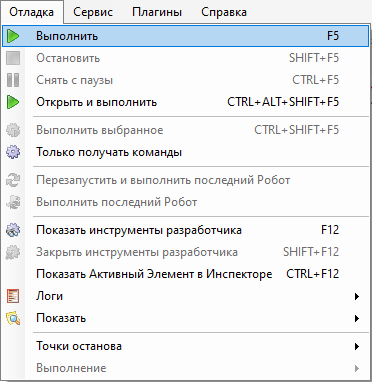The width and height of the screenshot is (372, 382).
Task: Click the gray stop square icon for Остановить
Action: (x=13, y=58)
